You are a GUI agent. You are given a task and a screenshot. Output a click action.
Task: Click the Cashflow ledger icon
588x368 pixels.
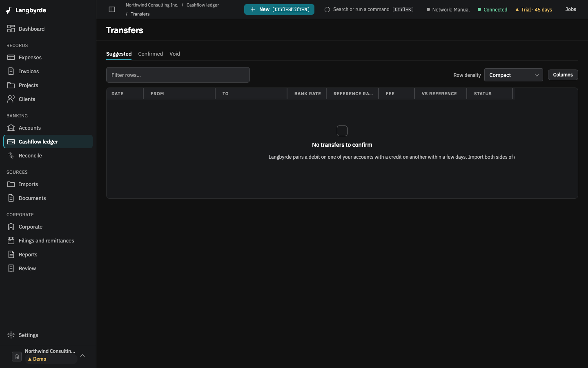tap(11, 141)
